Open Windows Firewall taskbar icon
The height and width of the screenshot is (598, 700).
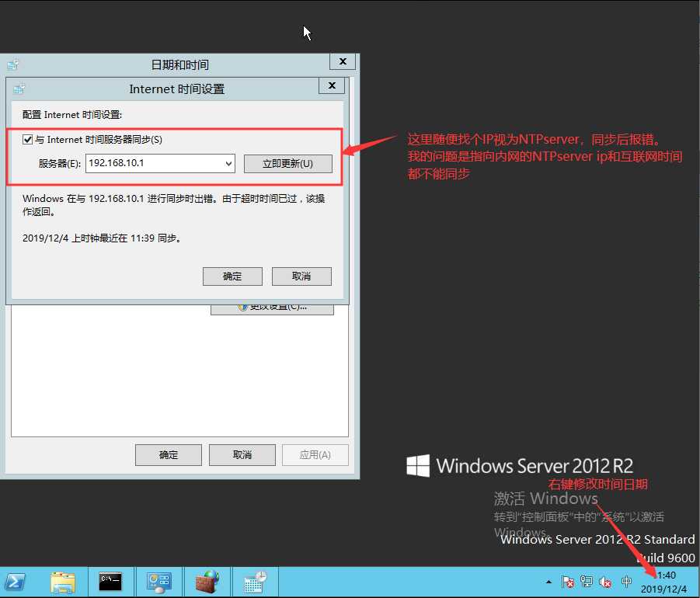(x=207, y=582)
